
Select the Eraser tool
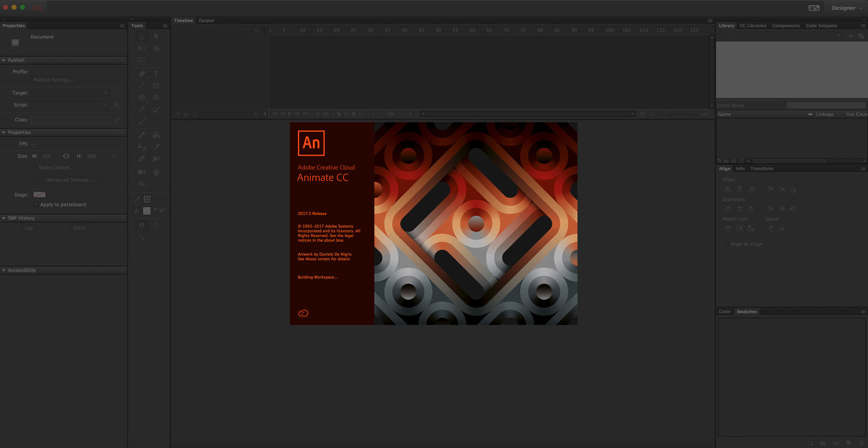click(x=142, y=158)
